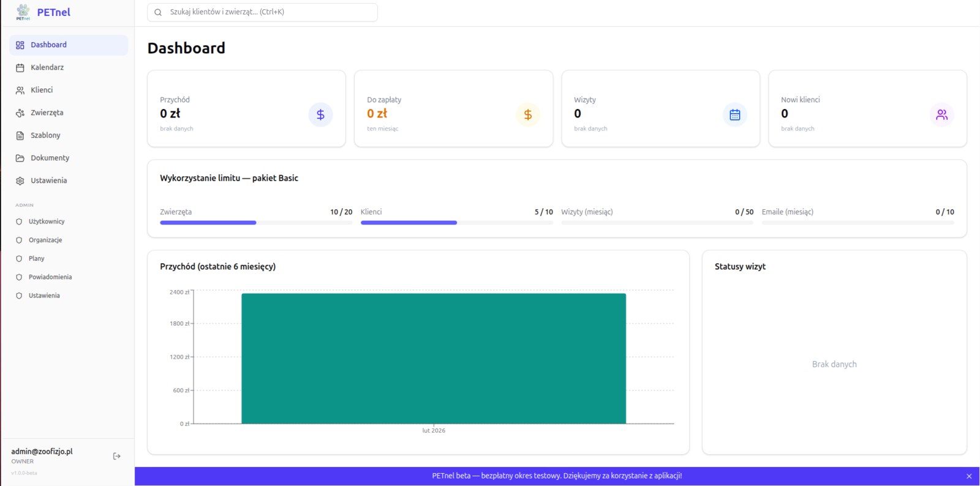Screen dimensions: 980x486
Task: Click the calendar icon on Wizyty card
Action: (x=735, y=114)
